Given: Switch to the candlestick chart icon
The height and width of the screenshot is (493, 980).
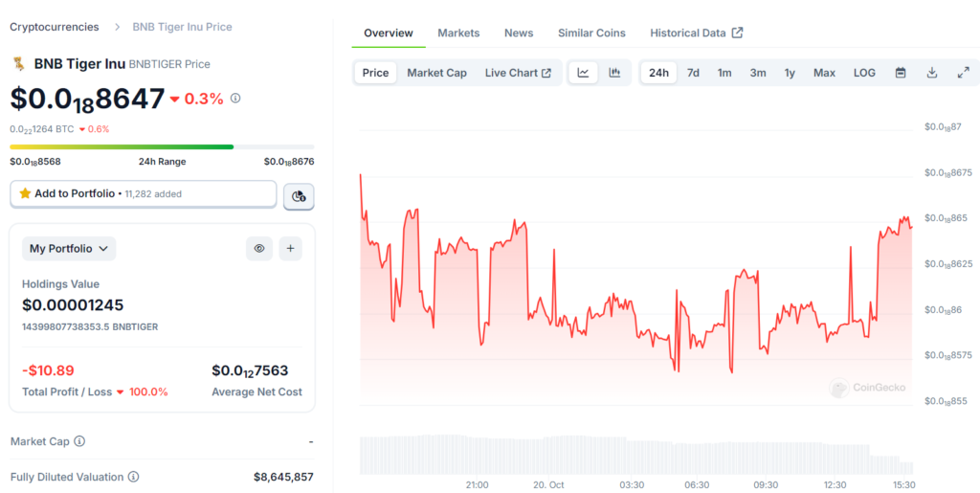Looking at the screenshot, I should pyautogui.click(x=614, y=73).
